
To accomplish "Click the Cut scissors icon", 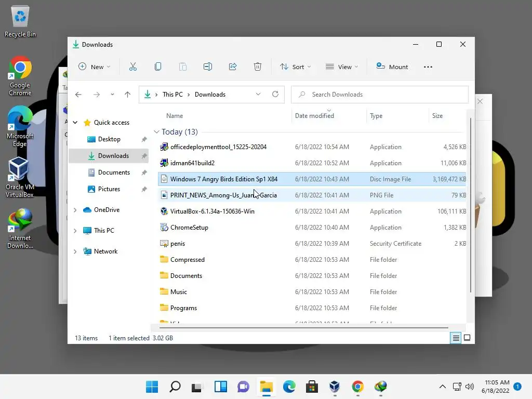I will 132,67.
